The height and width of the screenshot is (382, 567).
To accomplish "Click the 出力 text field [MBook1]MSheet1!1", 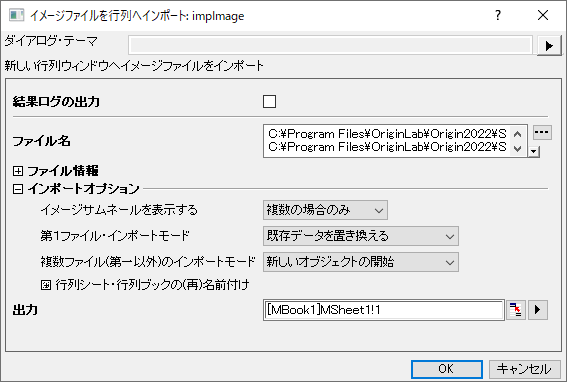I will coord(384,310).
